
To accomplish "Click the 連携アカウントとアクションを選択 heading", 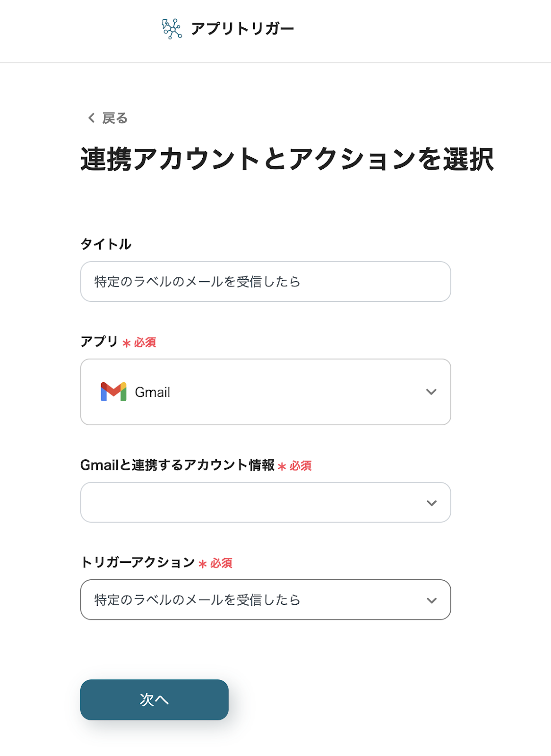I will click(x=287, y=159).
